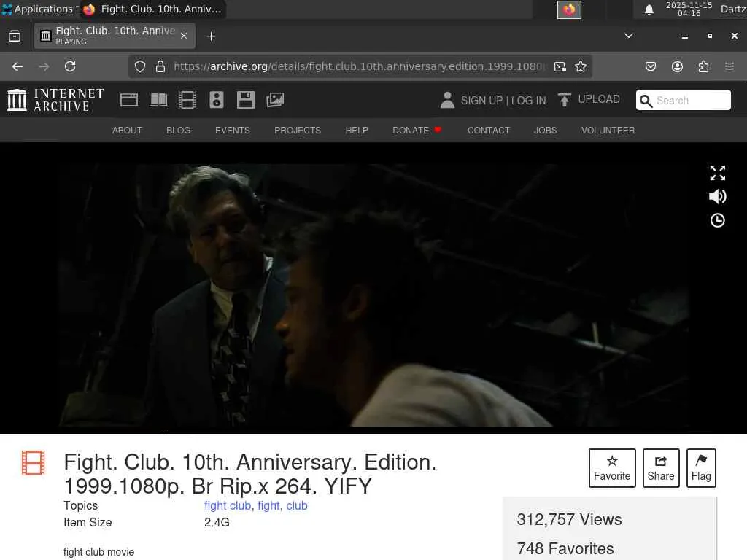Open the HELP menu item

point(356,131)
